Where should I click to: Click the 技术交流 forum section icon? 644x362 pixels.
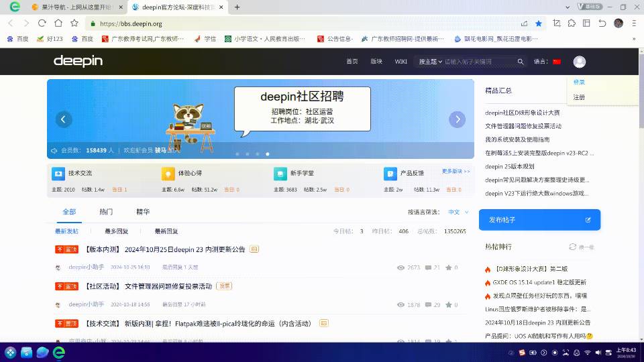click(x=58, y=174)
